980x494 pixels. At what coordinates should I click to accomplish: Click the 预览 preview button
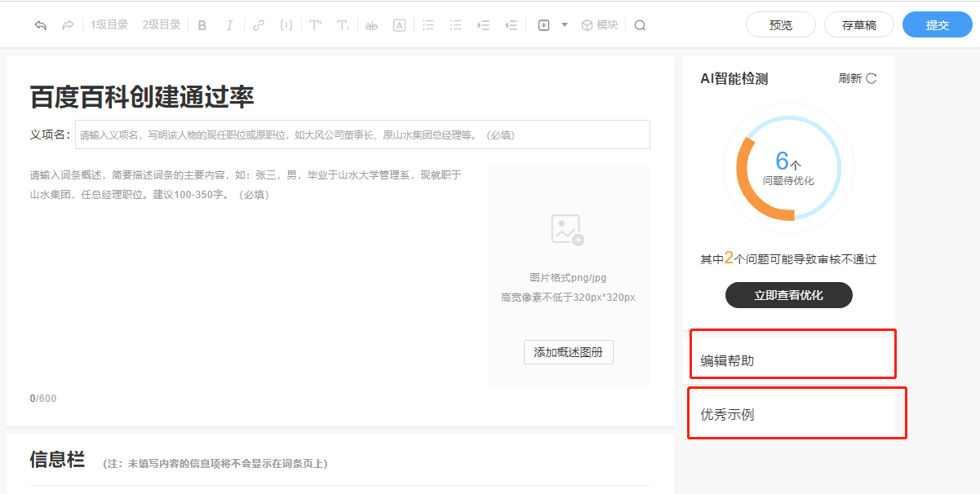(781, 25)
